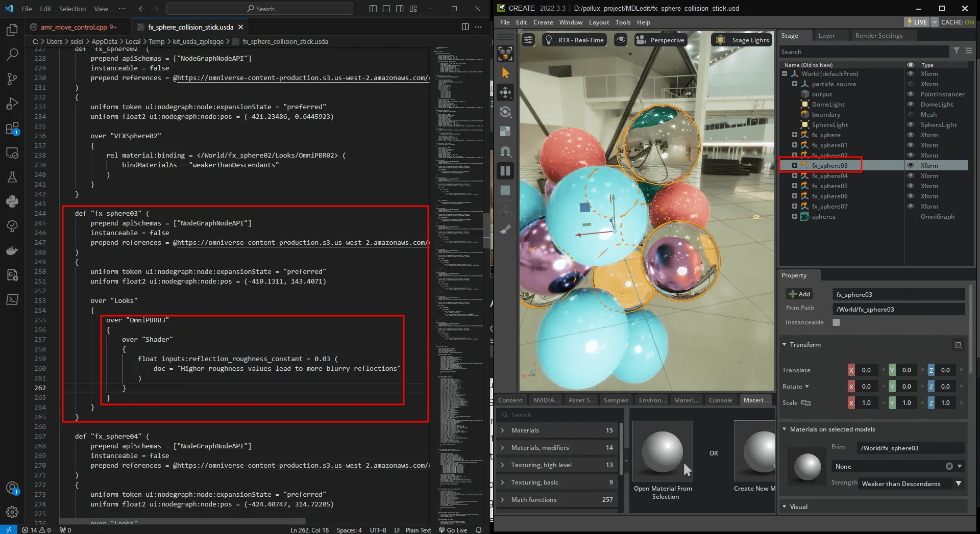980x534 pixels.
Task: Open the filter icon in Stage search bar
Action: [957, 51]
